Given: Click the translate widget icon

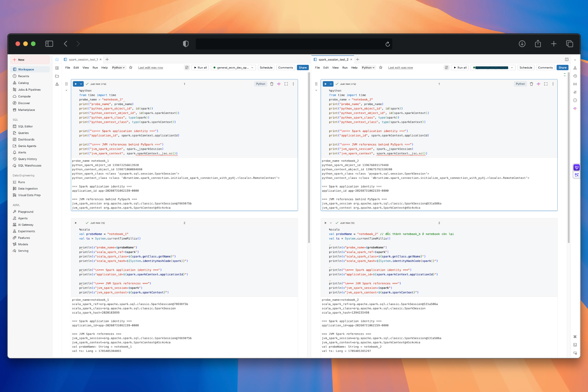Looking at the screenshot, I should coord(577,175).
